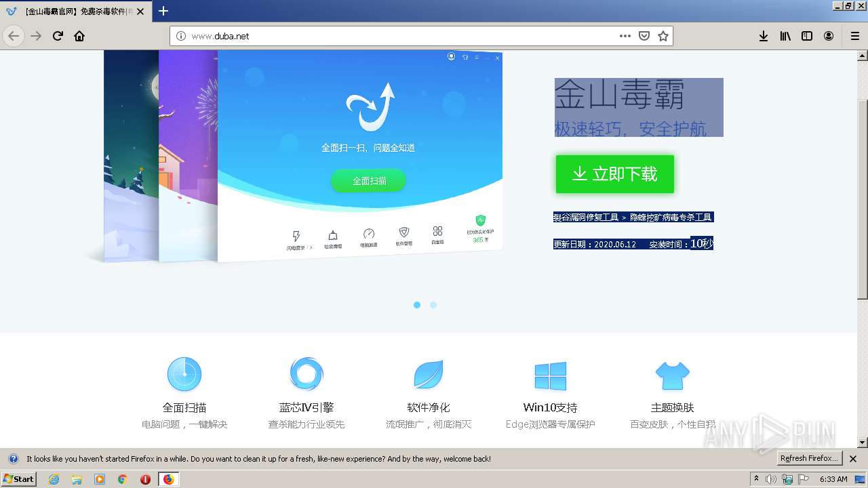Click the 主题换肤 T-shirt icon
This screenshot has width=868, height=488.
(x=673, y=375)
